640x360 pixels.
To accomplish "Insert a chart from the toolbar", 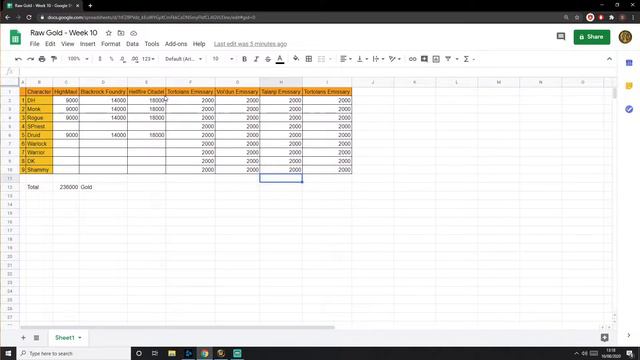I will [x=436, y=59].
